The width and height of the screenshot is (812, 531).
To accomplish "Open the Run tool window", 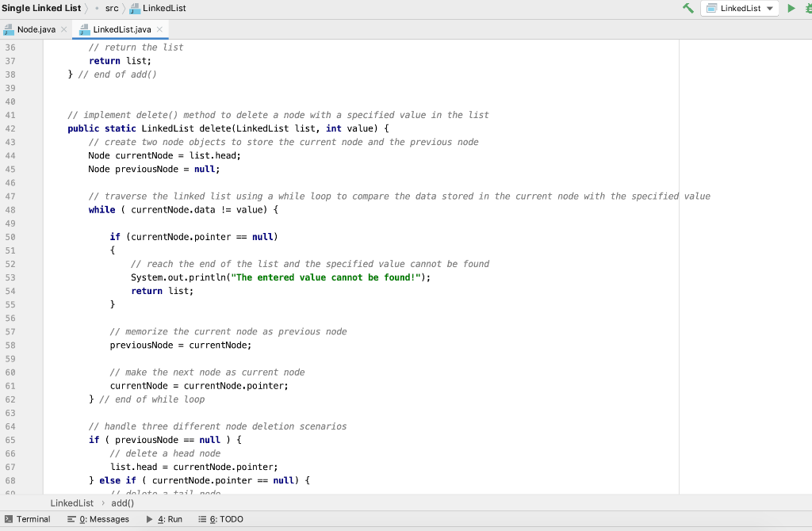I will pyautogui.click(x=164, y=519).
